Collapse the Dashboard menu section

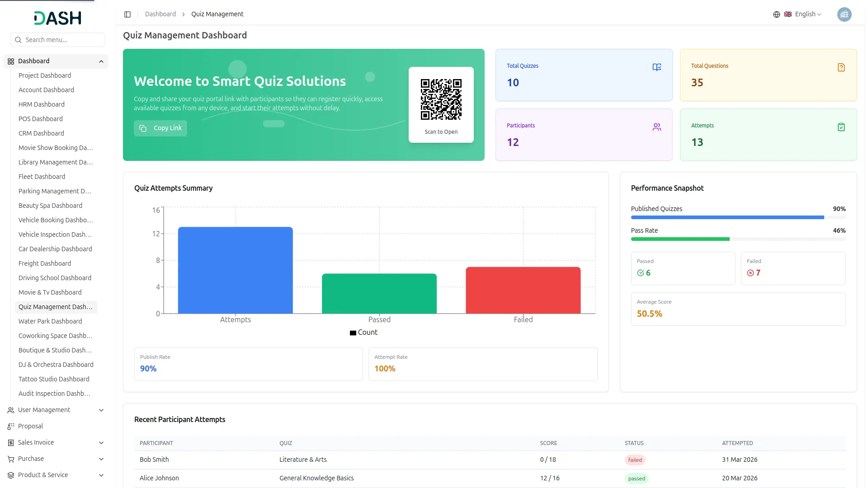101,61
